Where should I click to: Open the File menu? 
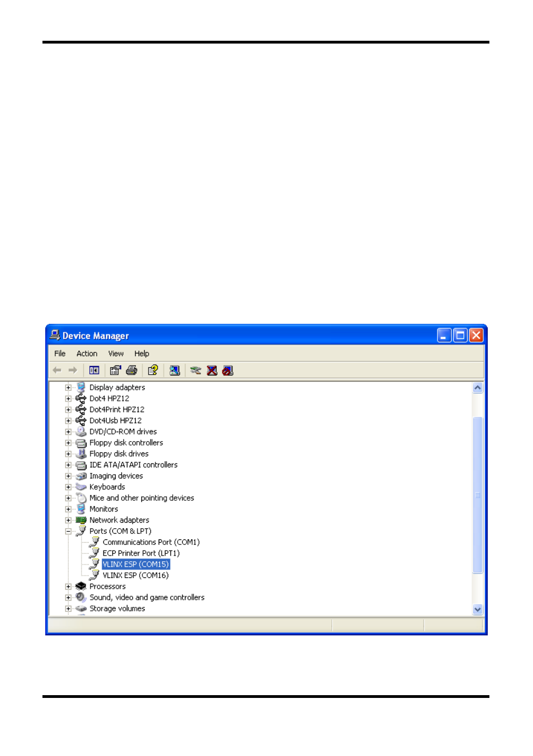tap(60, 353)
